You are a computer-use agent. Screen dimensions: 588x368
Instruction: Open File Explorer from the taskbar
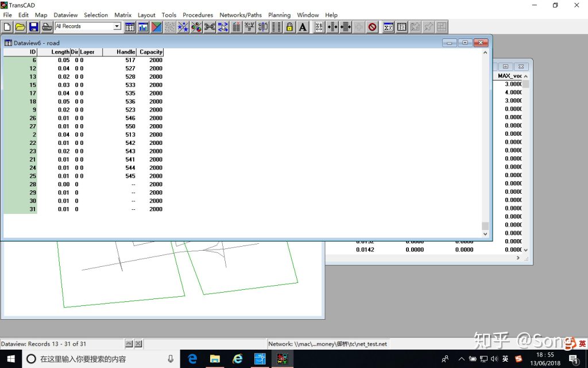point(215,359)
